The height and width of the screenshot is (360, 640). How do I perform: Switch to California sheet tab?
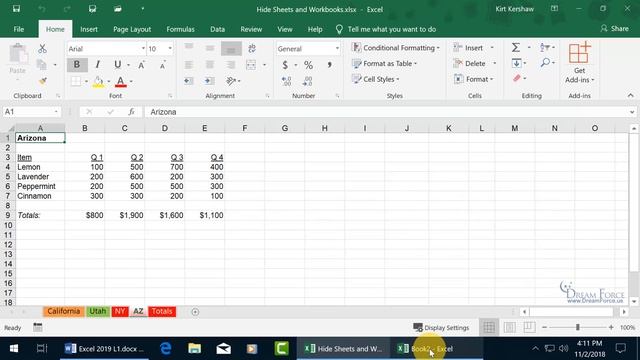pos(63,311)
